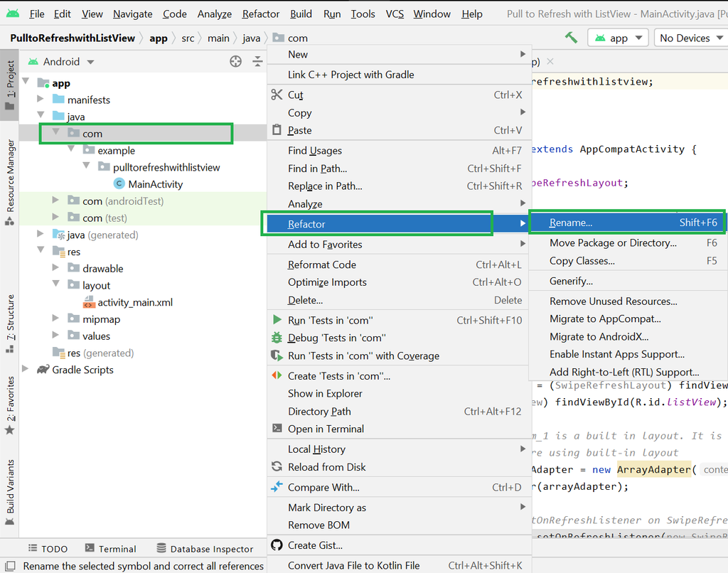
Task: Click the GitHub Create Gist icon
Action: pyautogui.click(x=277, y=545)
